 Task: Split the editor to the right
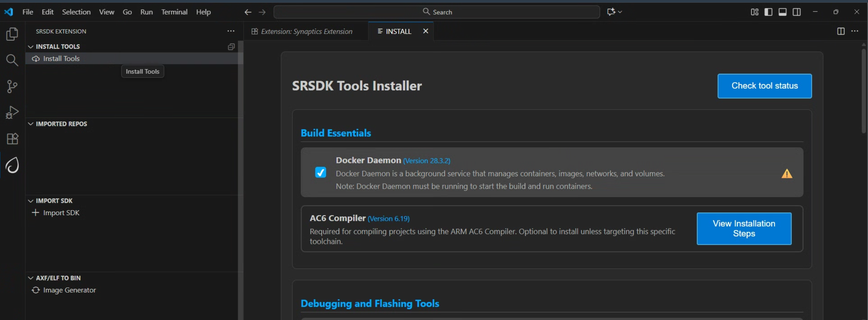841,32
